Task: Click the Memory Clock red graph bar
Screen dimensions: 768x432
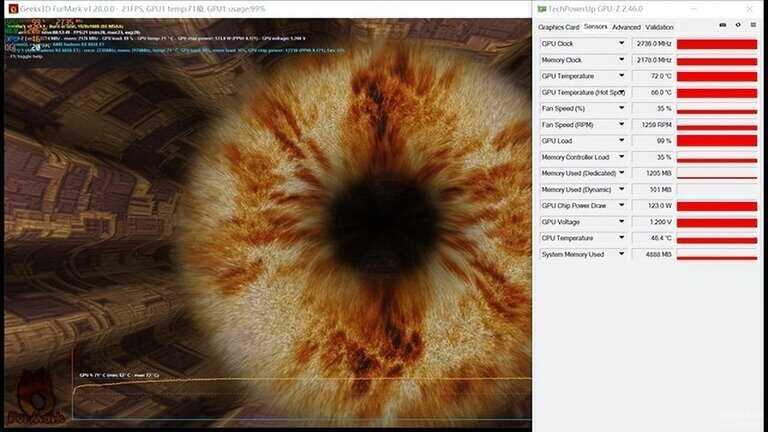Action: (717, 60)
